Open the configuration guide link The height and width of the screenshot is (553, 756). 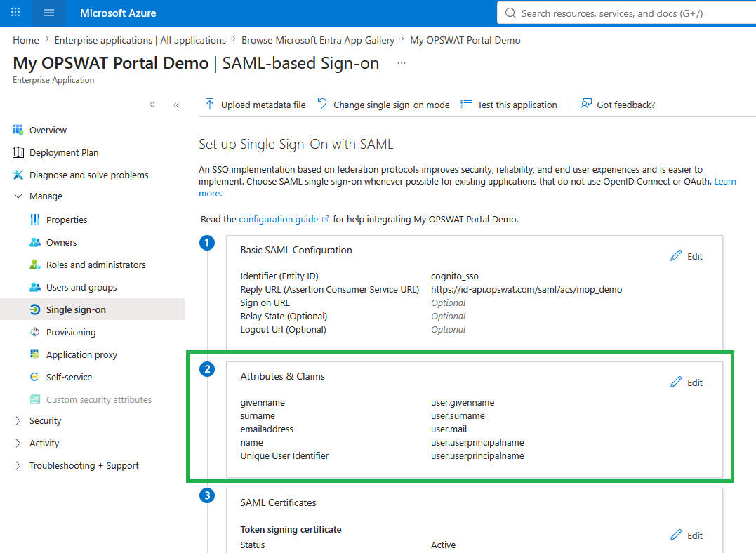pyautogui.click(x=279, y=219)
